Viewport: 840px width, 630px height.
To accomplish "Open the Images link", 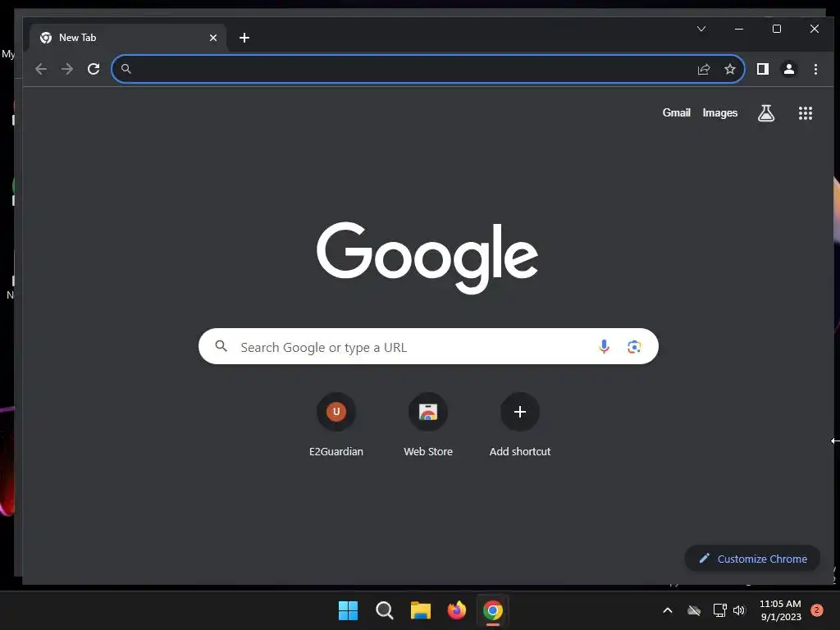I will [720, 112].
